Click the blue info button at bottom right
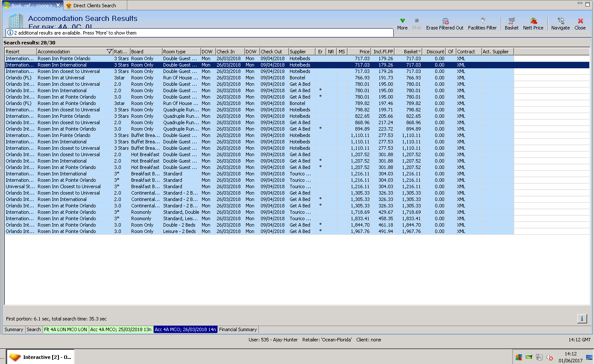 tap(582, 318)
